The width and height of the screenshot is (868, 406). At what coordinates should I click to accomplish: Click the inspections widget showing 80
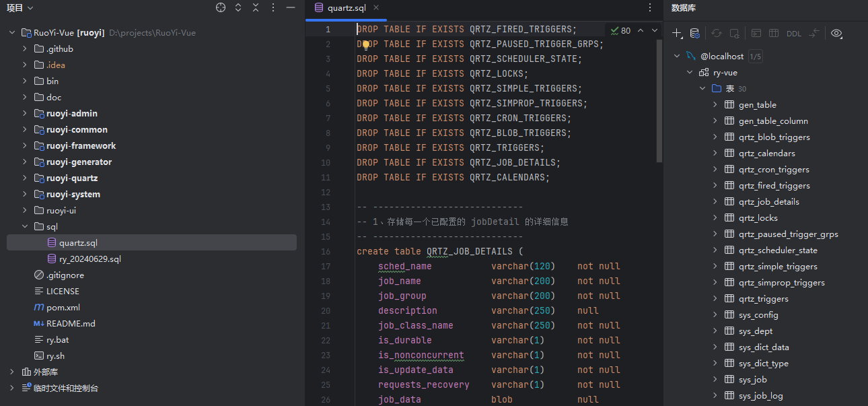tap(620, 30)
